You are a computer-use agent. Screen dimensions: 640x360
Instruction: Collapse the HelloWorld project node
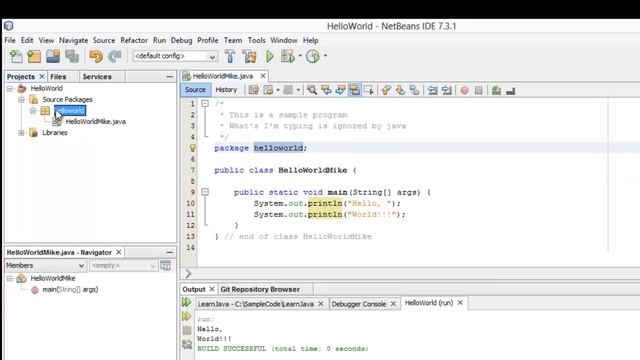(x=10, y=89)
